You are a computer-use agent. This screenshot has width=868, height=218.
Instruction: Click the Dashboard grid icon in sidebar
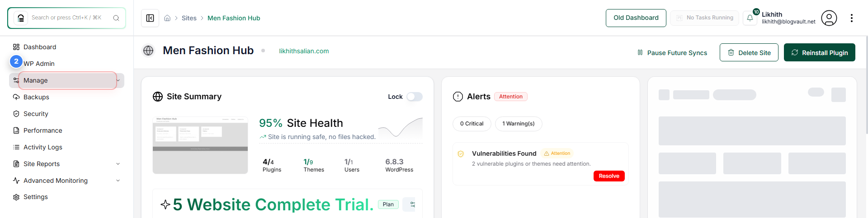[16, 47]
